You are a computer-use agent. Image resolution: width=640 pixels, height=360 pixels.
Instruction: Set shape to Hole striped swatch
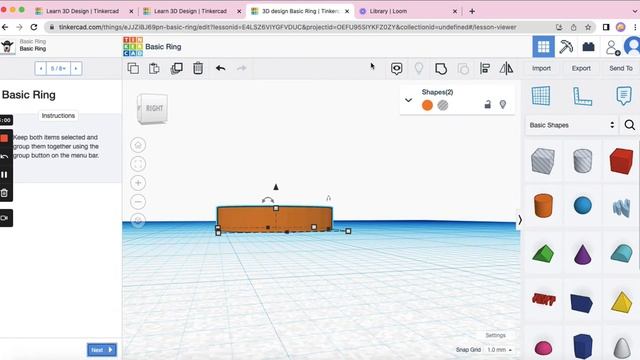coord(442,105)
